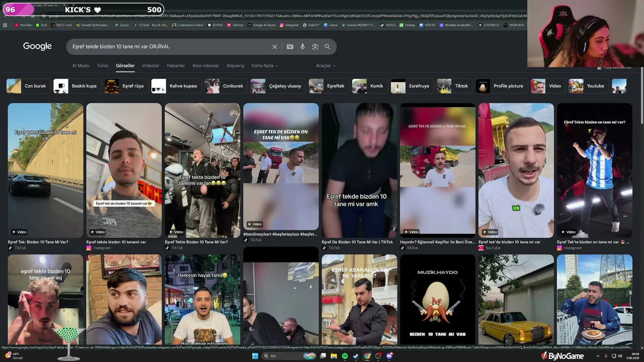The height and width of the screenshot is (362, 644).
Task: Open Steam from the taskbar
Action: click(356, 356)
